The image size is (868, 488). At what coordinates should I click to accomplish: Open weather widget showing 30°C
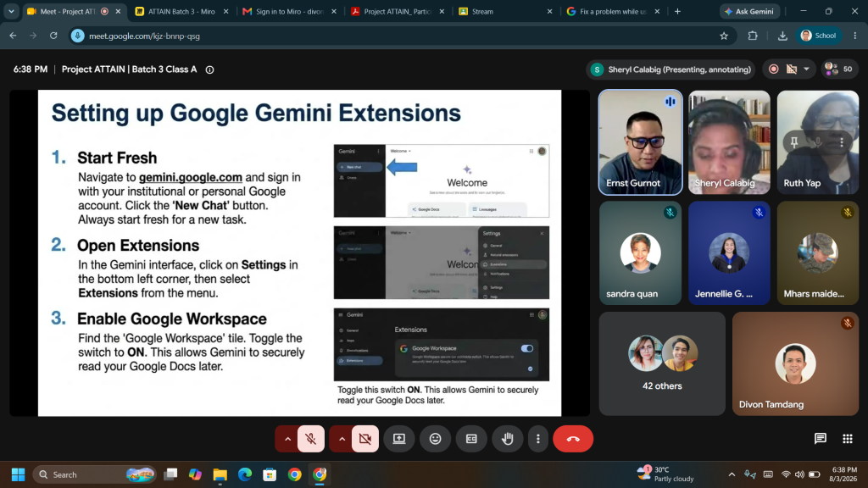pos(665,474)
